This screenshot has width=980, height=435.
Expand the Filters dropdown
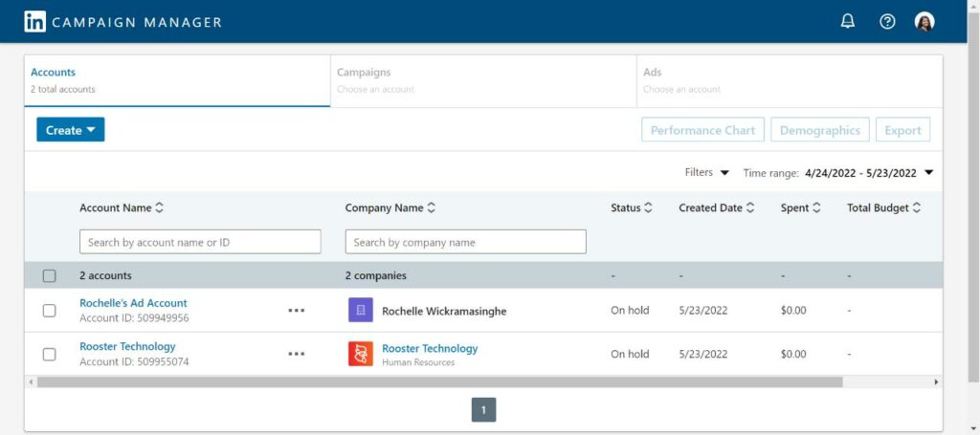click(707, 173)
